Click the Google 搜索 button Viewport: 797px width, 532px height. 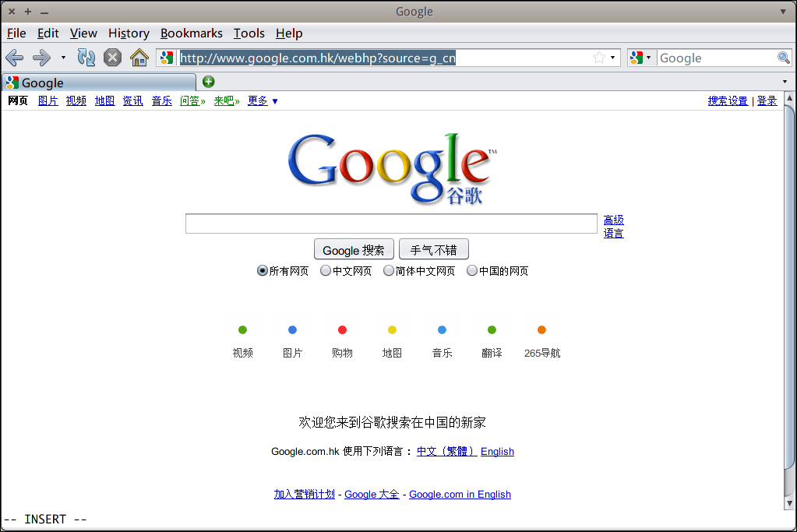[x=354, y=250]
